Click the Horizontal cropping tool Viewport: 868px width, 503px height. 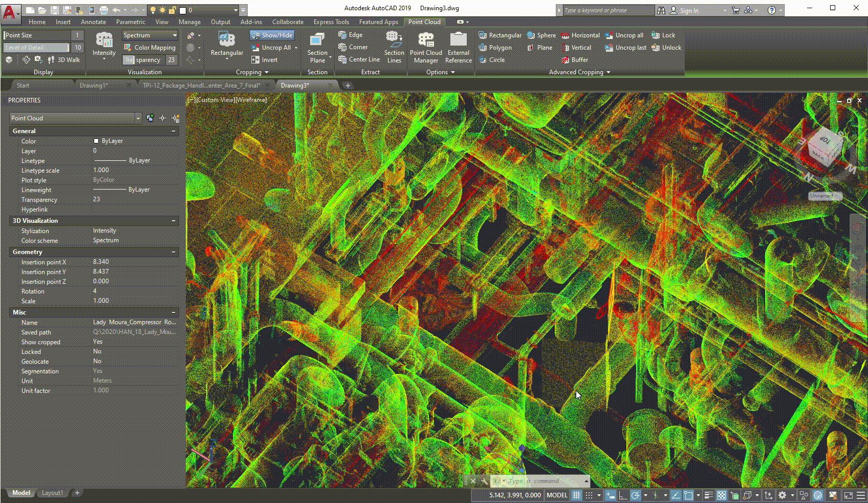point(580,35)
